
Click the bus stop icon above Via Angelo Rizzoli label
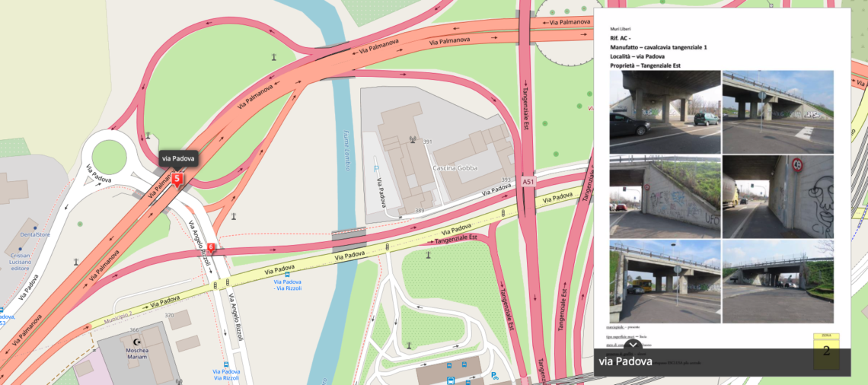(225, 364)
